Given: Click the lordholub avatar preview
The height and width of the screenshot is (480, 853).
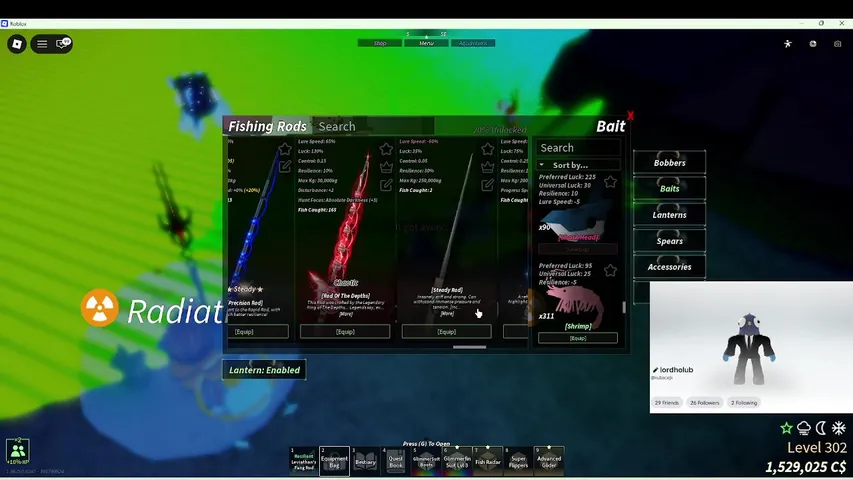Looking at the screenshot, I should [749, 348].
